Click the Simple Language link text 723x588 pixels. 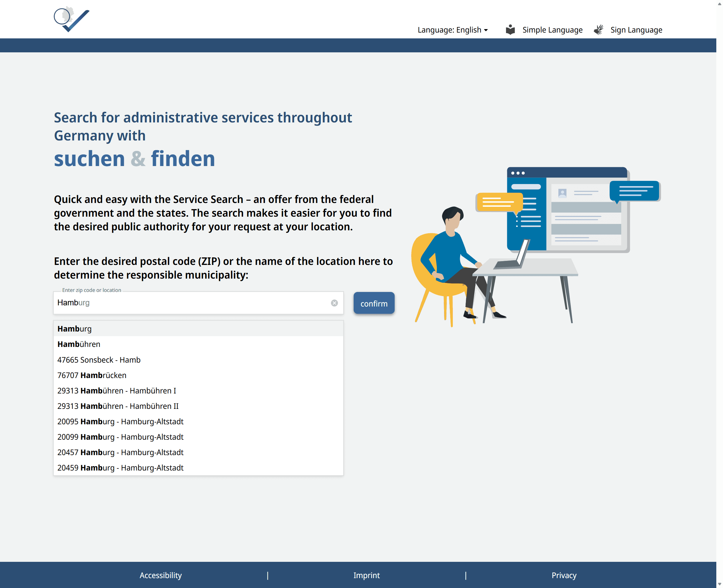pos(552,30)
